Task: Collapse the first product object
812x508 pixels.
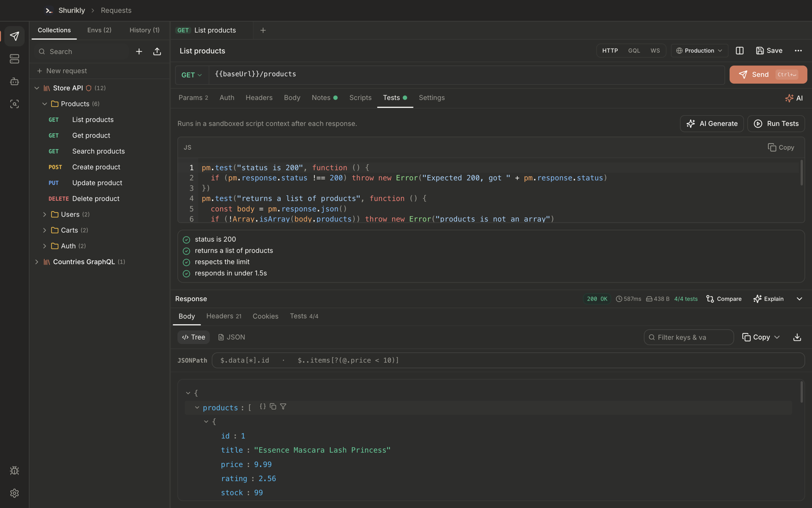Action: pyautogui.click(x=206, y=422)
